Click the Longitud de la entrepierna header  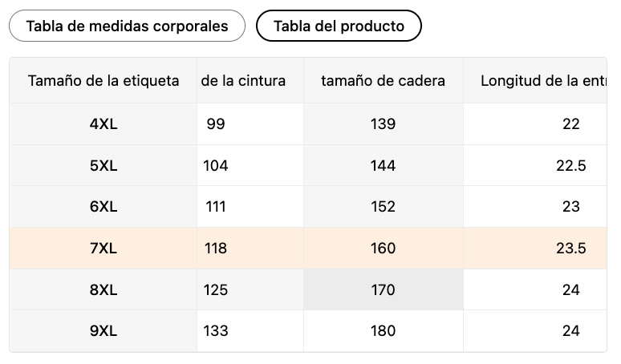click(535, 81)
